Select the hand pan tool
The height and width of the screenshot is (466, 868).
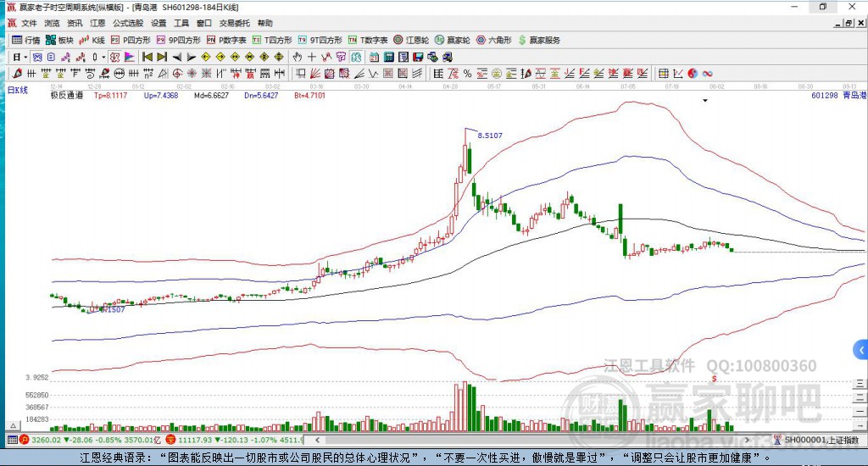298,57
